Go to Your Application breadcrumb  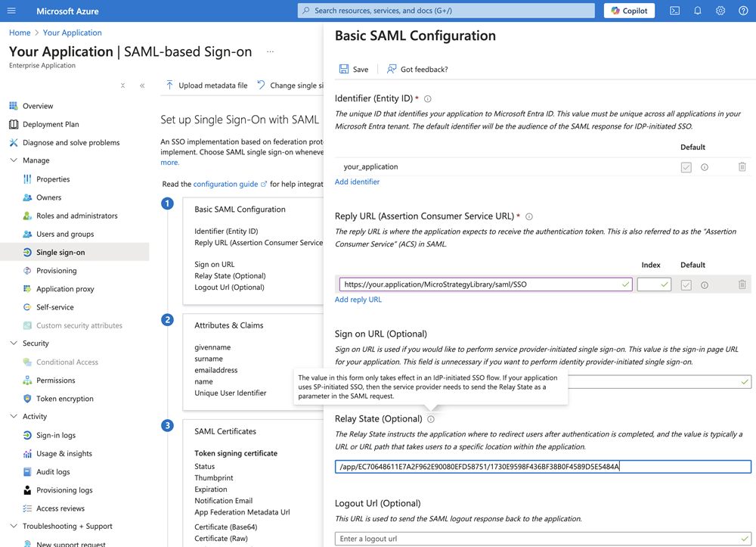[73, 33]
